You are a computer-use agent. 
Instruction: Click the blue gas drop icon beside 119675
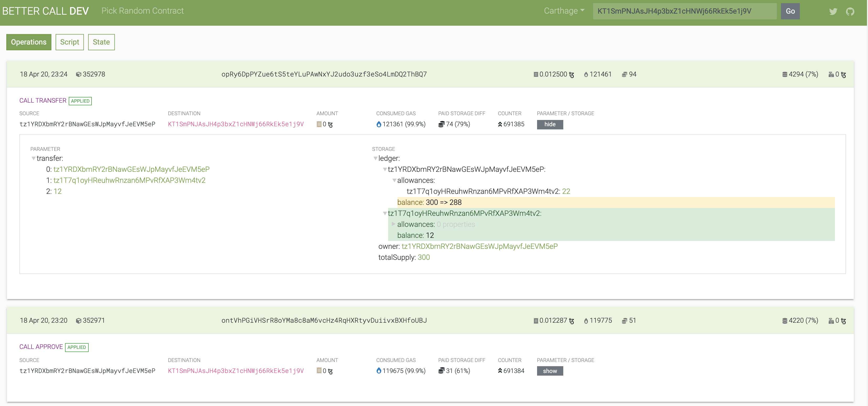tap(379, 371)
